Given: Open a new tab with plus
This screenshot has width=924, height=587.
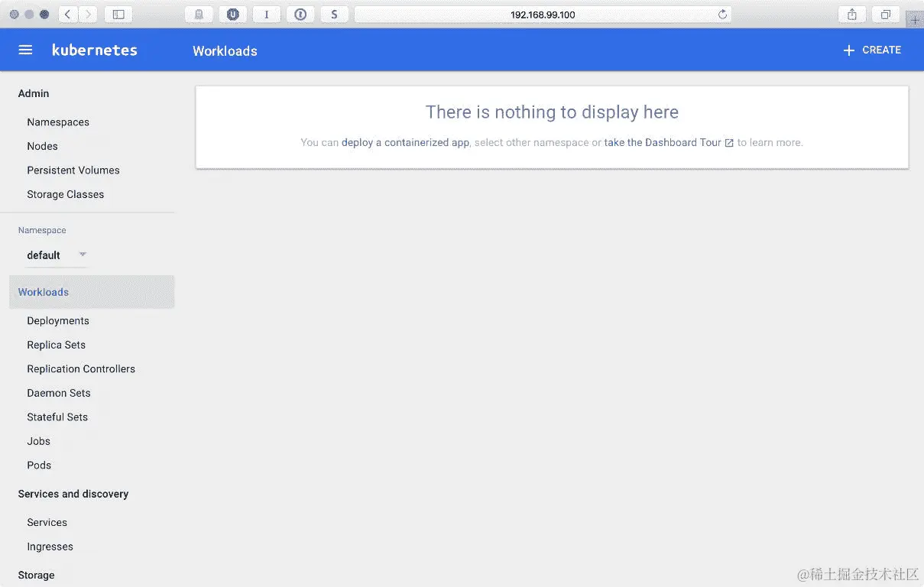Looking at the screenshot, I should [x=915, y=20].
